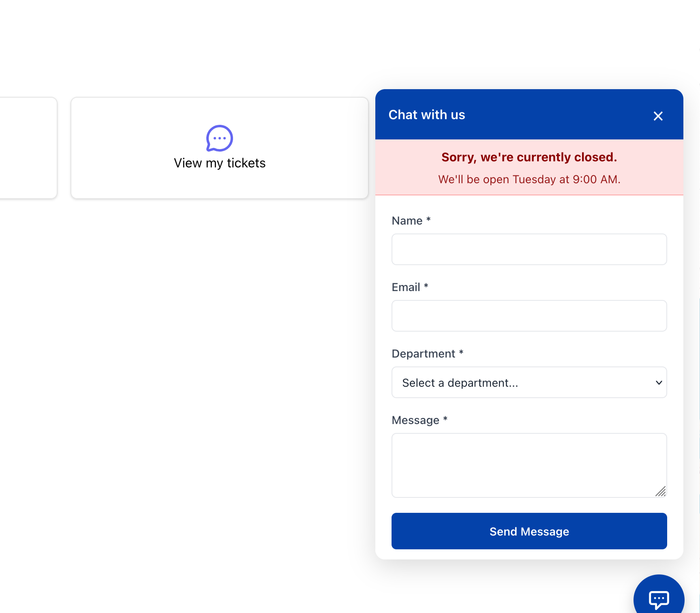Click the "Sorry, we're currently closed" notice
700x613 pixels.
point(529,157)
